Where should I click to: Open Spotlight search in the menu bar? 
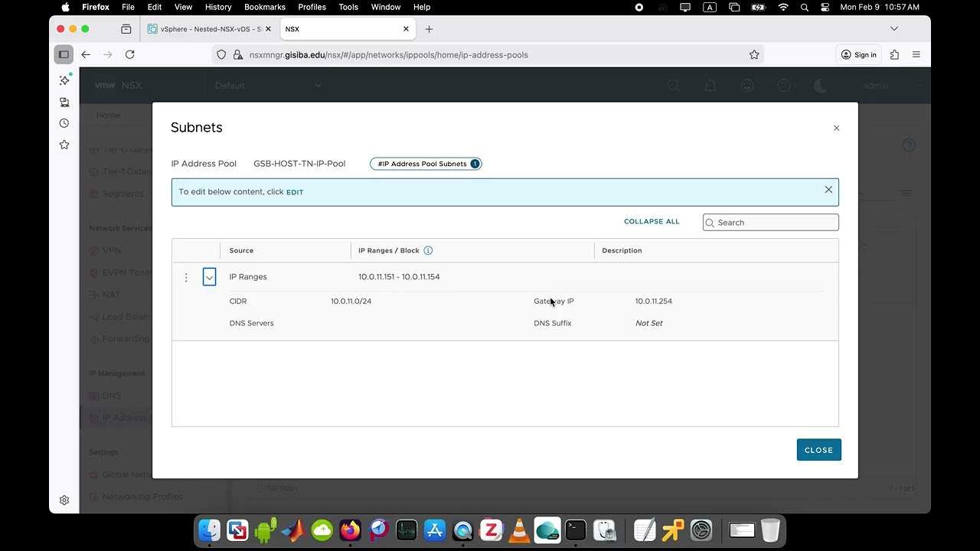pos(805,7)
